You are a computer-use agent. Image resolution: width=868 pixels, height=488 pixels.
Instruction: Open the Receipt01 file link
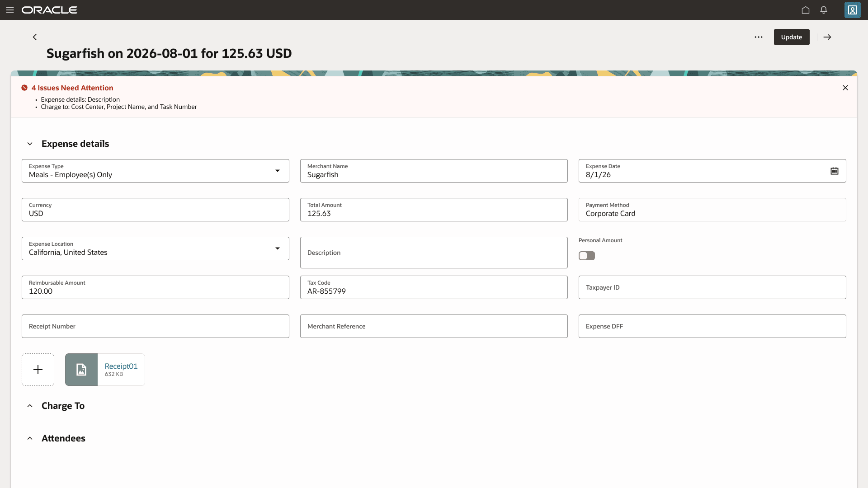click(121, 366)
